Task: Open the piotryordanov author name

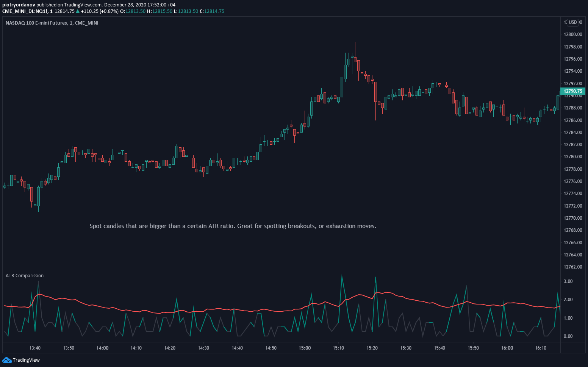Action: tap(19, 5)
